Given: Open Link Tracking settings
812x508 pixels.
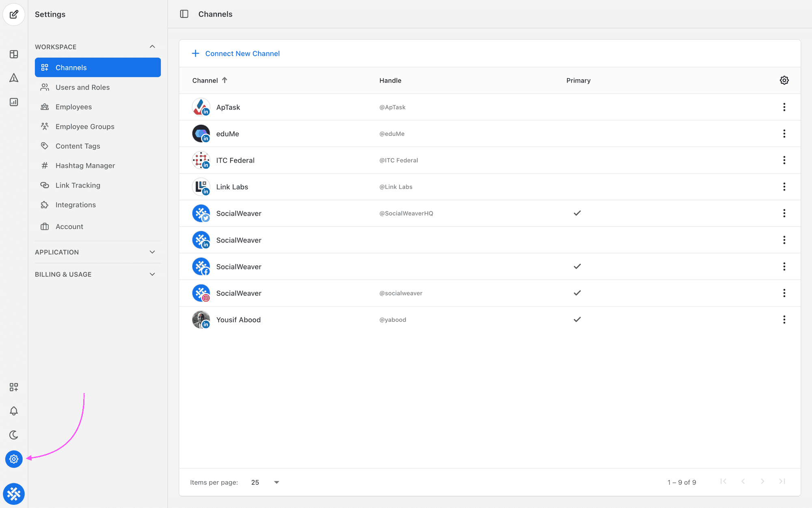Looking at the screenshot, I should pos(98,185).
